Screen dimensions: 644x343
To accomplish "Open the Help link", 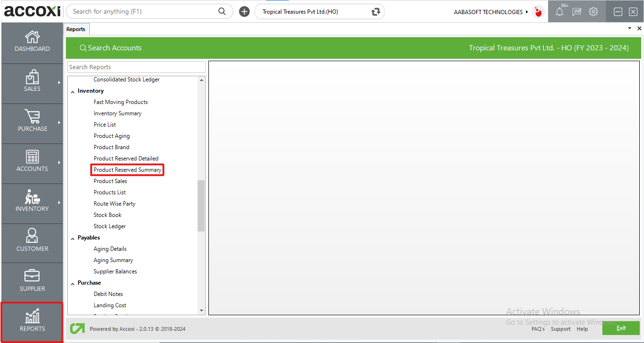I will pyautogui.click(x=582, y=329).
